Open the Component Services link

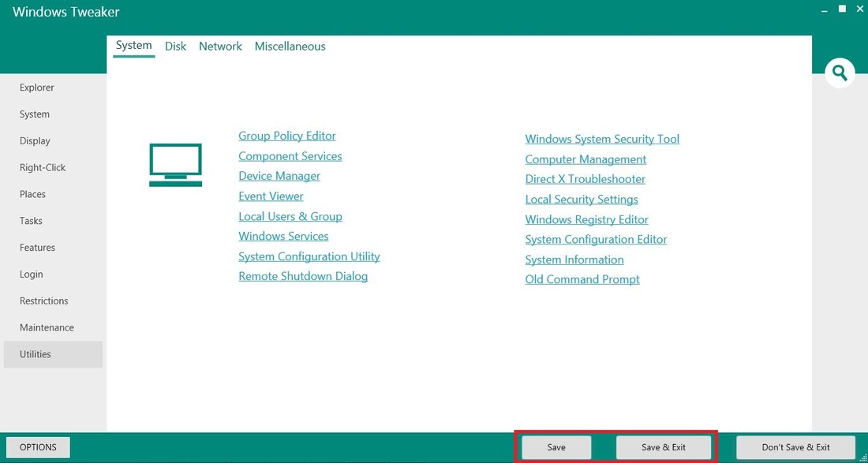coord(290,156)
